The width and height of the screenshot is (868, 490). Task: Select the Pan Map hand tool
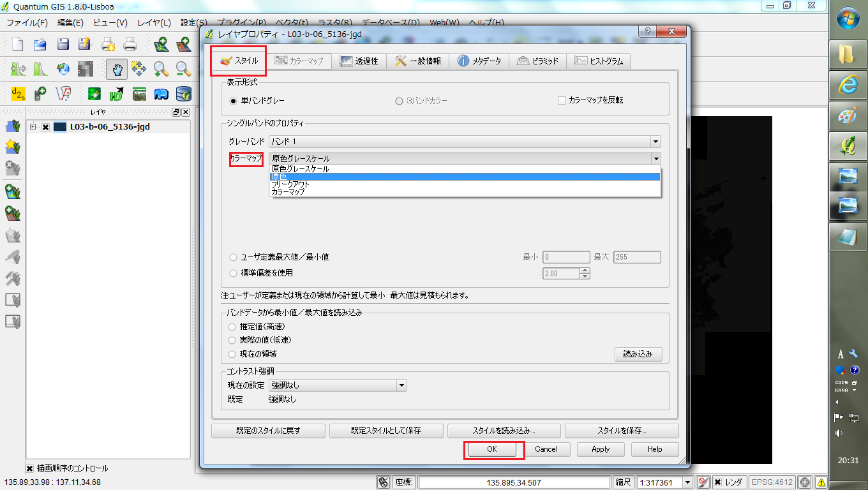tap(117, 69)
